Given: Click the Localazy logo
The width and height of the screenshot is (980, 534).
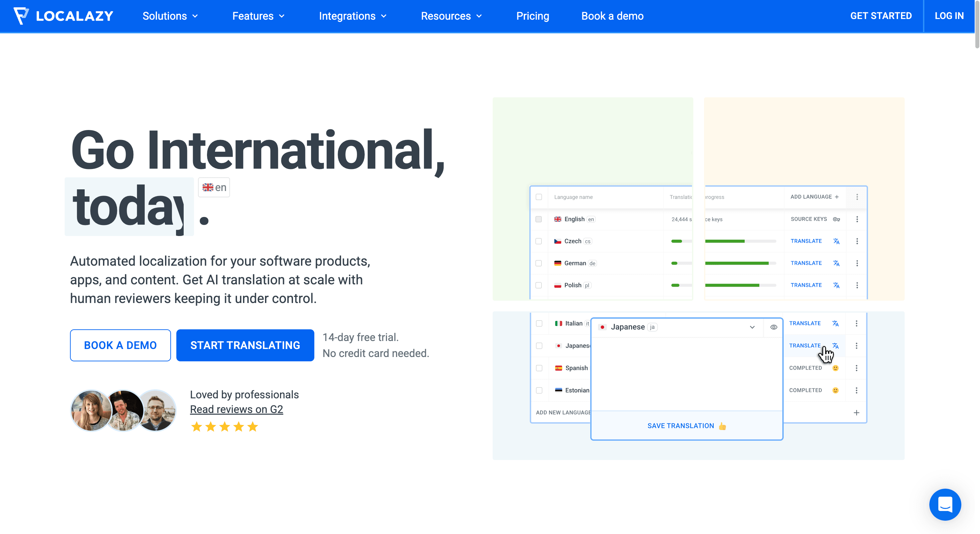Looking at the screenshot, I should point(64,16).
